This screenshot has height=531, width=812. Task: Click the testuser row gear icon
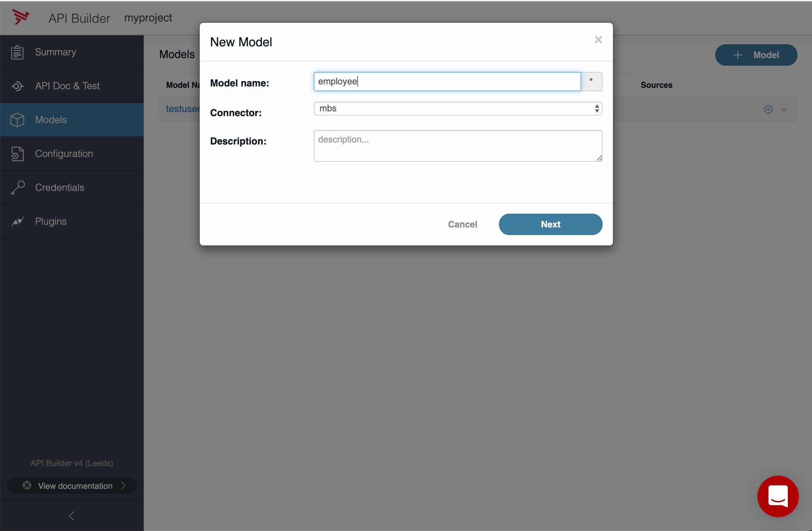click(768, 109)
